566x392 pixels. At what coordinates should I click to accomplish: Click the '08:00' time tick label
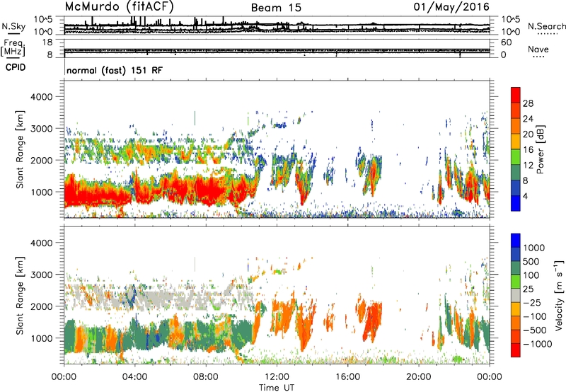pyautogui.click(x=206, y=377)
